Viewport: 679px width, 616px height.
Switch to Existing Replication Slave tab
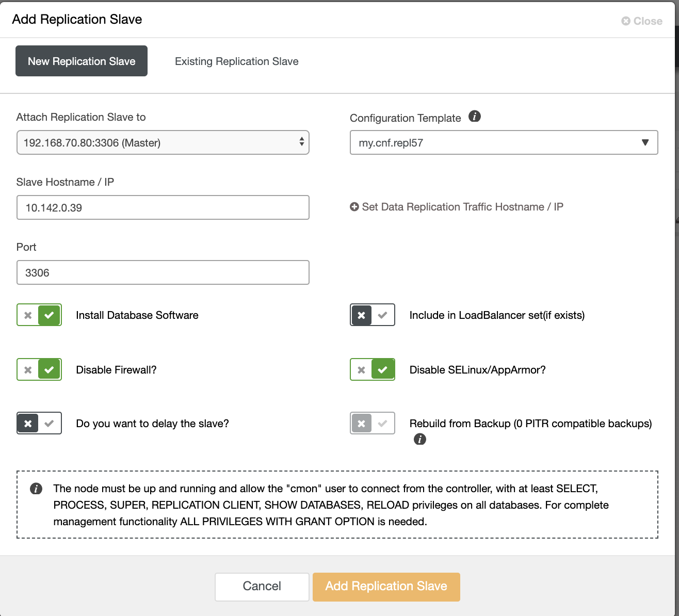[237, 61]
